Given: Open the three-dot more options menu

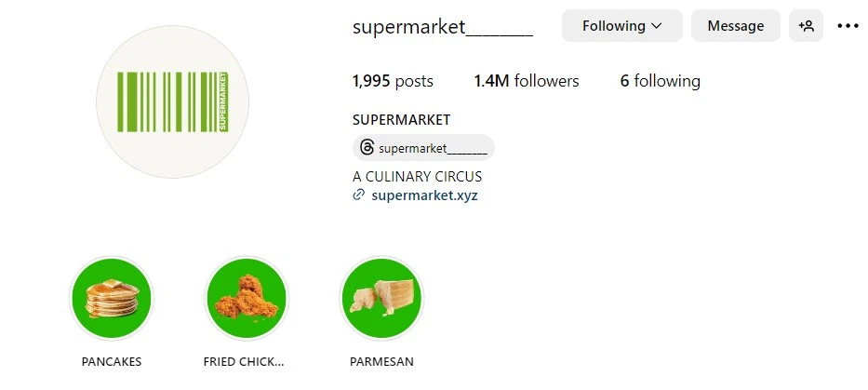Looking at the screenshot, I should [x=848, y=26].
